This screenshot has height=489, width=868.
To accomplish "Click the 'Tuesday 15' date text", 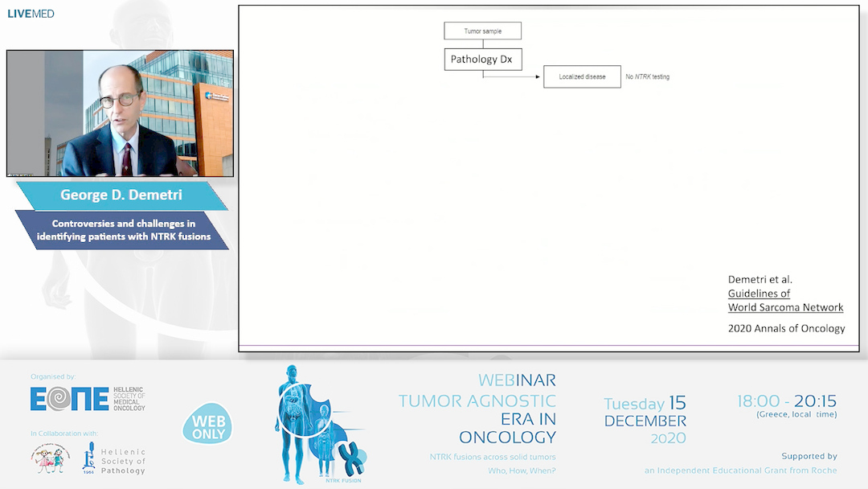I will pos(645,403).
